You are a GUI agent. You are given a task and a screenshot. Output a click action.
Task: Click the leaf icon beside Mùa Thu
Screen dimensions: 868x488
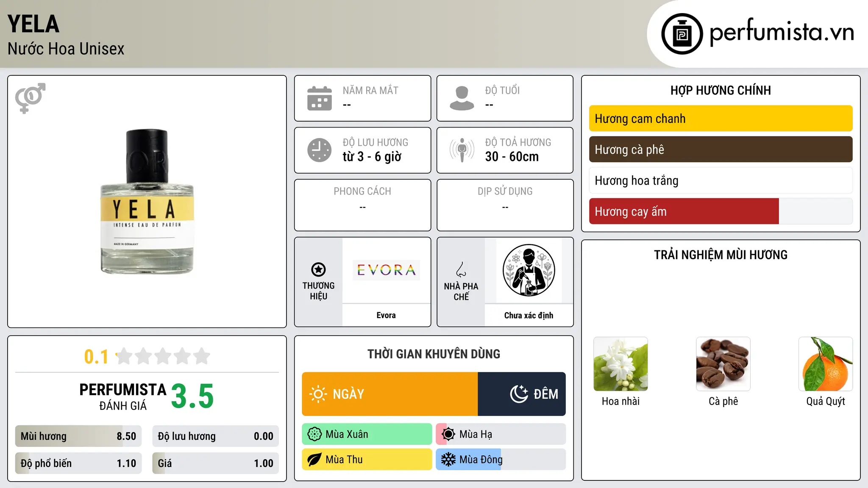coord(314,460)
